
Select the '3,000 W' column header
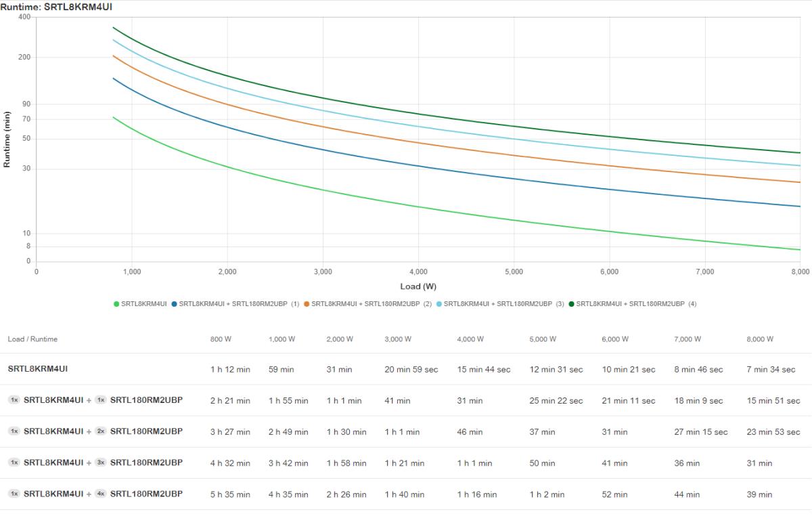pos(398,339)
